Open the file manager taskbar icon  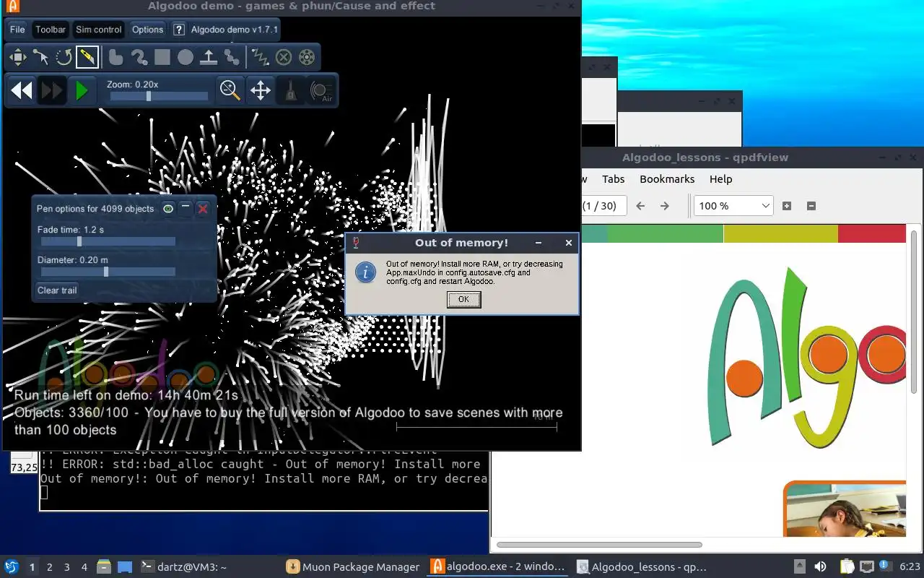click(x=104, y=567)
